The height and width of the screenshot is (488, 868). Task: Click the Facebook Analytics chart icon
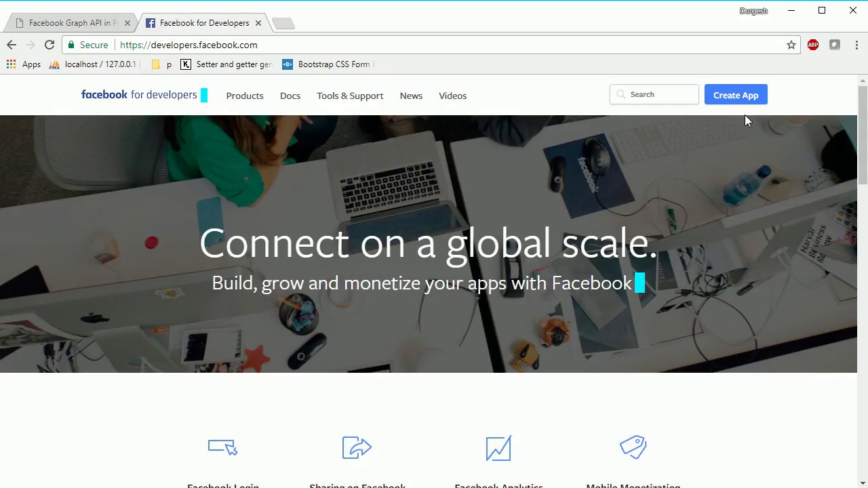498,448
